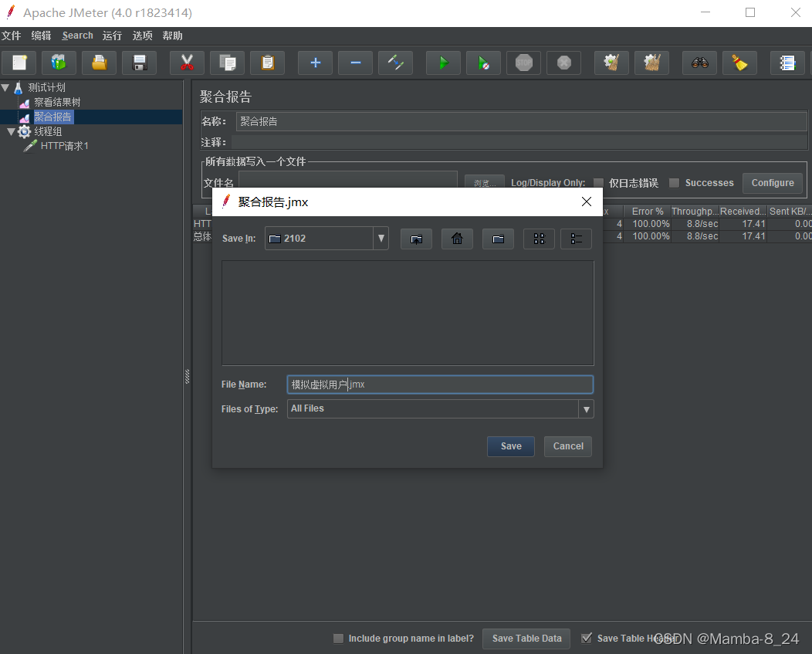
Task: Click the Clear All results icon
Action: [652, 63]
